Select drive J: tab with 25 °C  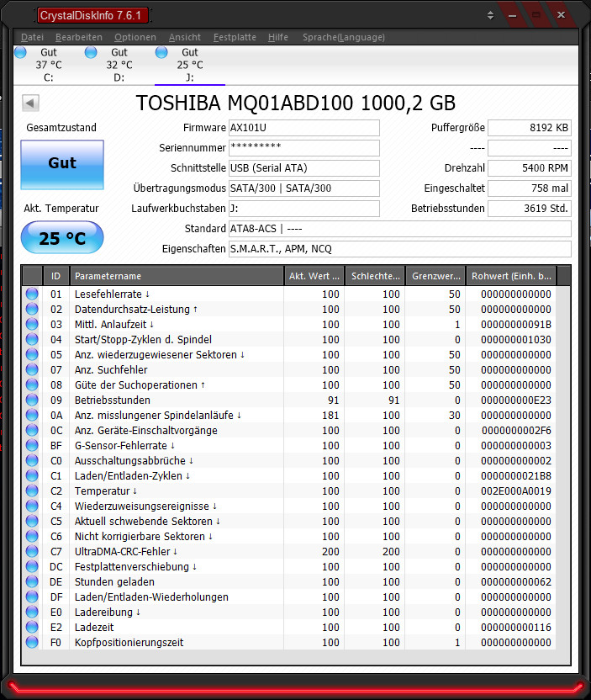[189, 65]
